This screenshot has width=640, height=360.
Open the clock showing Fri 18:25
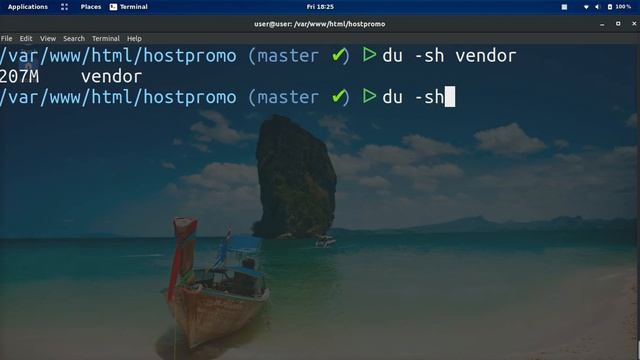[320, 7]
